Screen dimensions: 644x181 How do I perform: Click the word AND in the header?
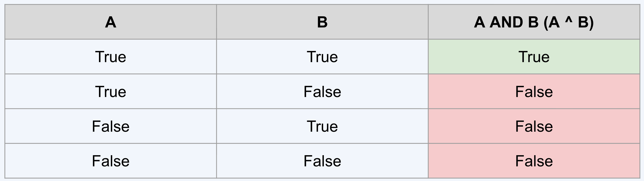506,22
